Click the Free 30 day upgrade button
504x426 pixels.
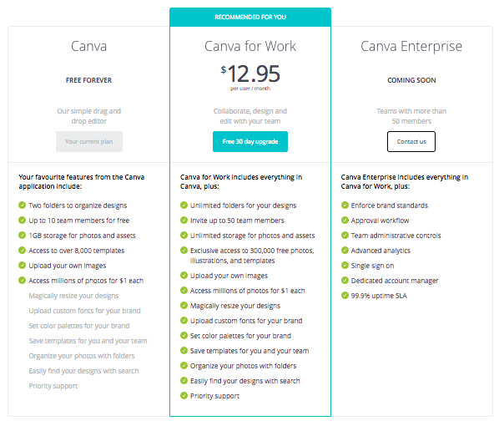(x=250, y=141)
